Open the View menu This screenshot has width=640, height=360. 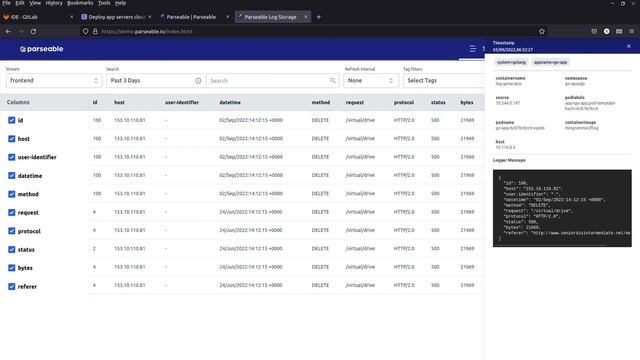pyautogui.click(x=35, y=3)
